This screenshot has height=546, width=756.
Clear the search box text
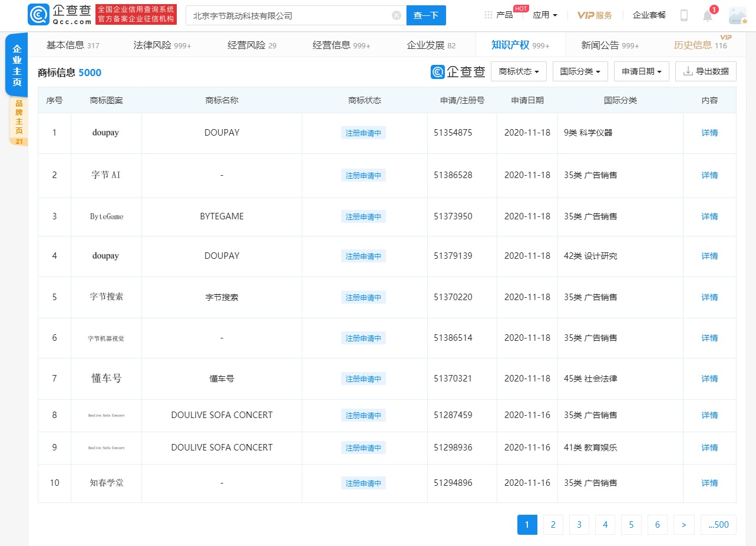coord(397,15)
